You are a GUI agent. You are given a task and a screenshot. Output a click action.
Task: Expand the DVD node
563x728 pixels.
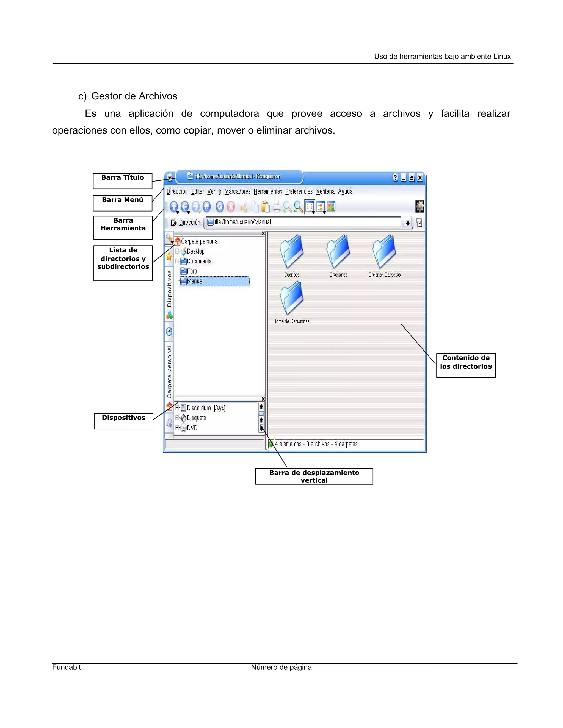[177, 428]
